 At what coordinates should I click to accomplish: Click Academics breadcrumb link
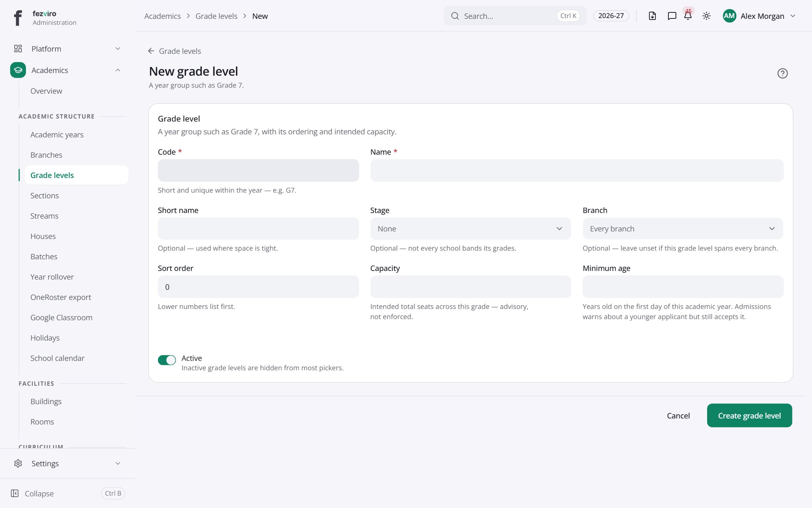pos(162,16)
